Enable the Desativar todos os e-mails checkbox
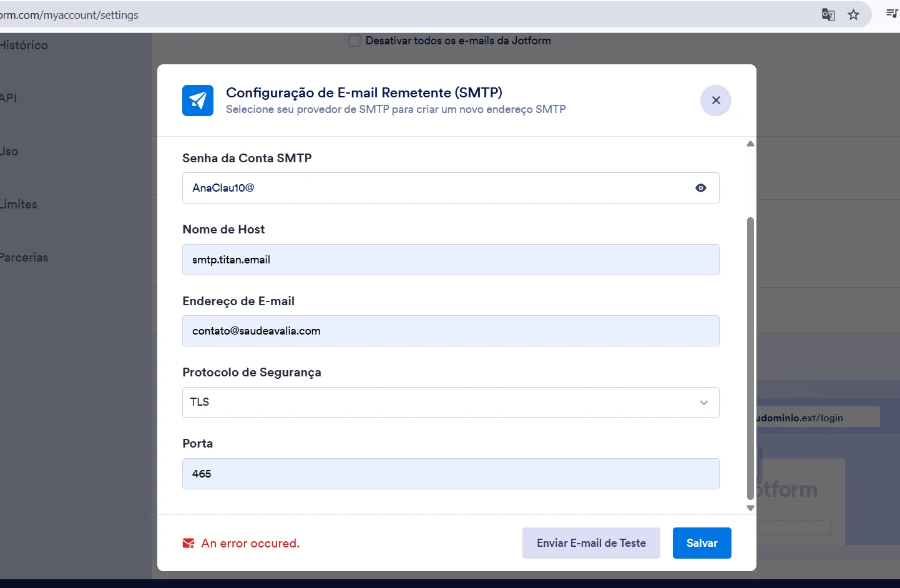The width and height of the screenshot is (900, 588). (x=354, y=40)
